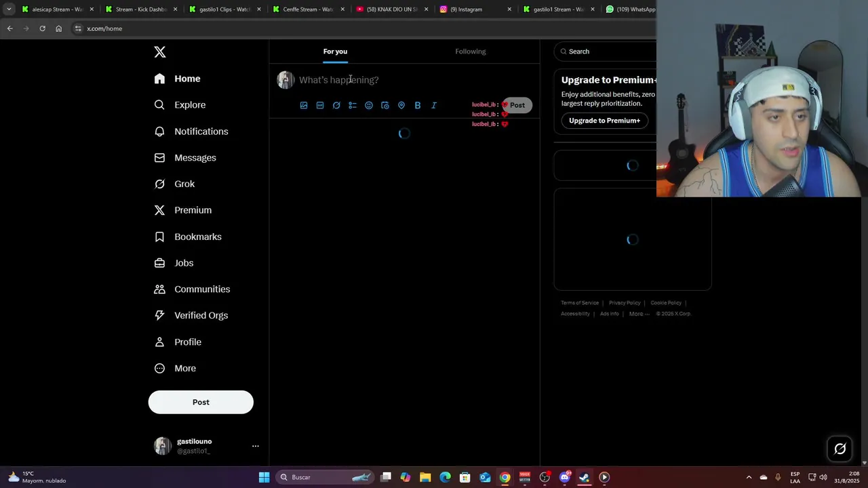Viewport: 868px width, 488px height.
Task: Close the Instagram browser tab
Action: pyautogui.click(x=509, y=9)
